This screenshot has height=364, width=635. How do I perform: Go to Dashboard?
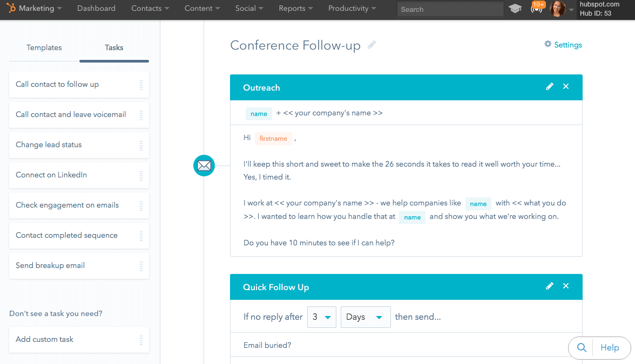pos(96,8)
